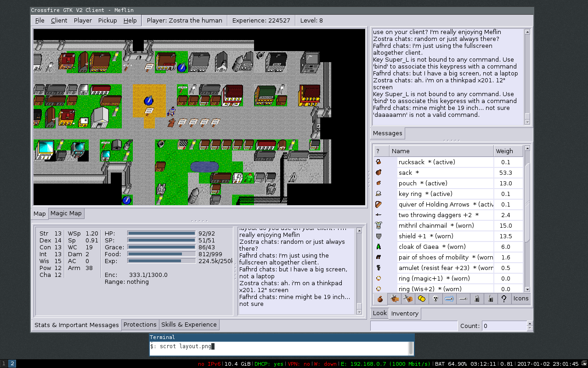Click the amulet resist fear icon
Screen dimensions: 588x368
point(379,268)
